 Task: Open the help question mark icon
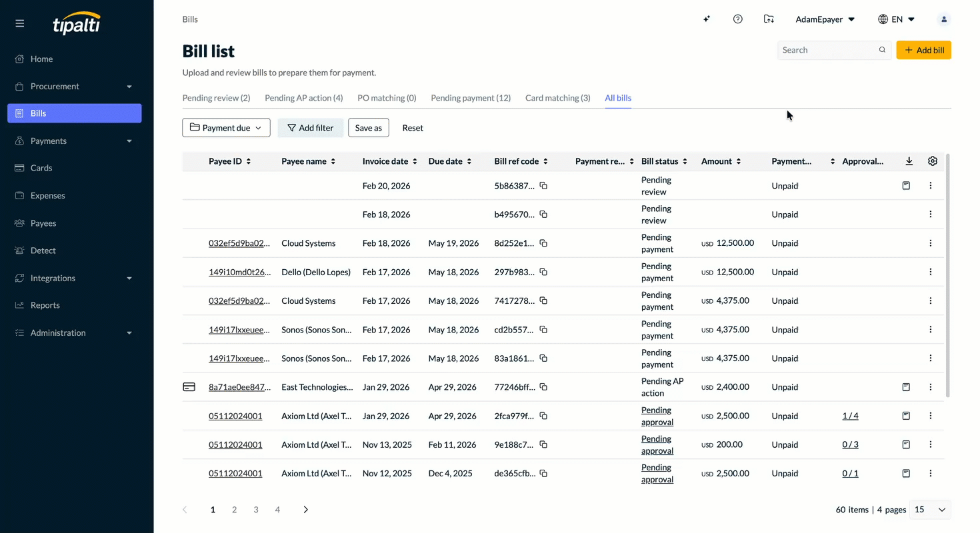tap(737, 19)
